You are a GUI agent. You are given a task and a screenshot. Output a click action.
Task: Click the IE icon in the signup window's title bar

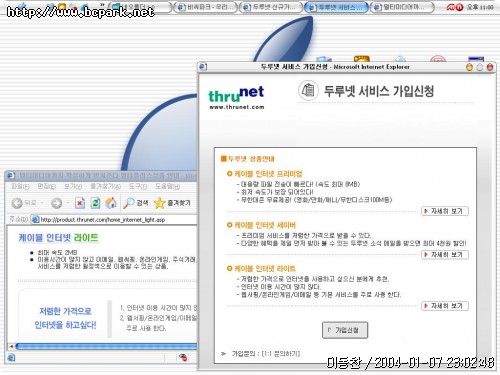point(203,67)
